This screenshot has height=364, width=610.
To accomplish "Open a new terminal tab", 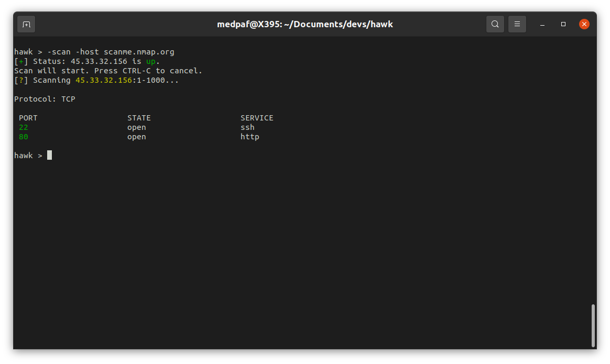I will [26, 24].
